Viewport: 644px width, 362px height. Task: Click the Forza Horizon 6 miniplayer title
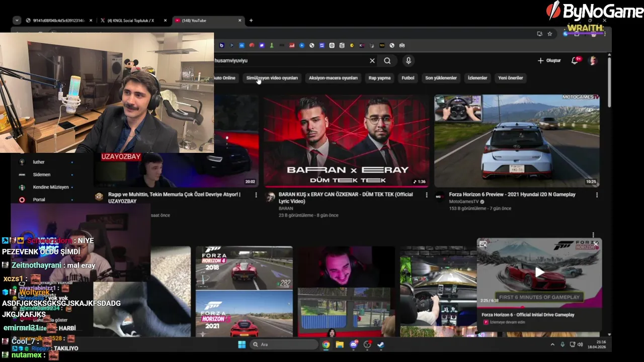coord(528,315)
